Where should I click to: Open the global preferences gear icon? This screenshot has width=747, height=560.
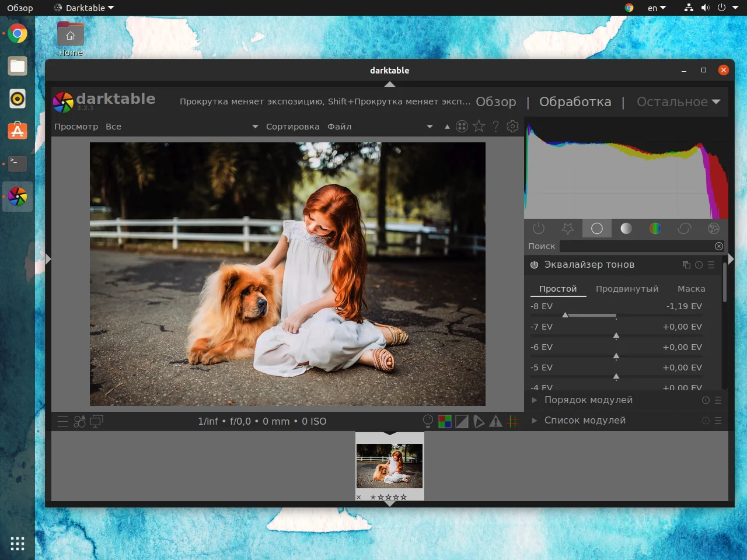click(x=512, y=127)
